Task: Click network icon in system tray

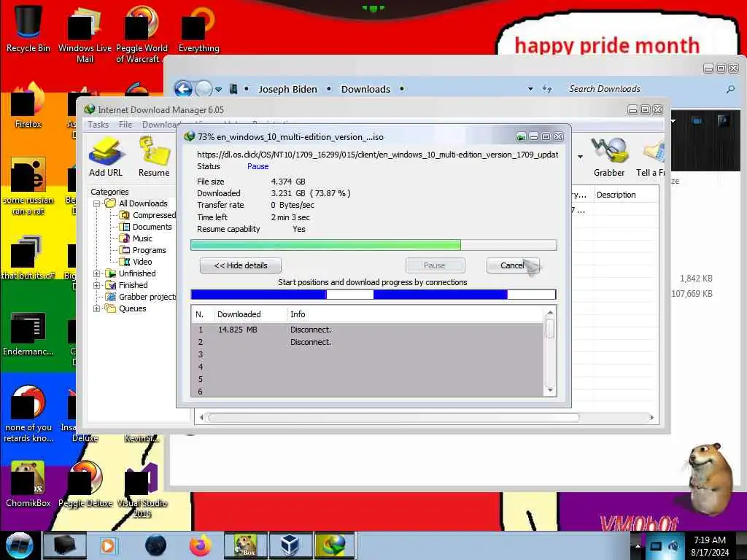Action: click(x=656, y=545)
